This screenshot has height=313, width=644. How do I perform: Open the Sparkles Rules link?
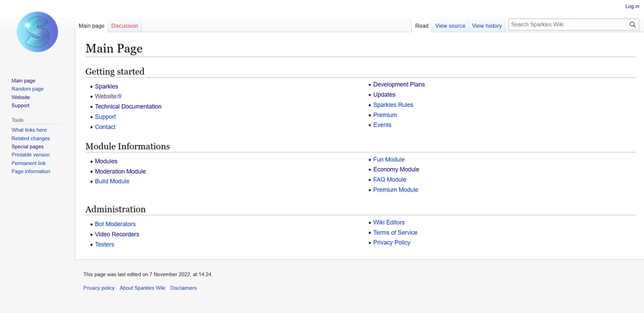point(392,105)
